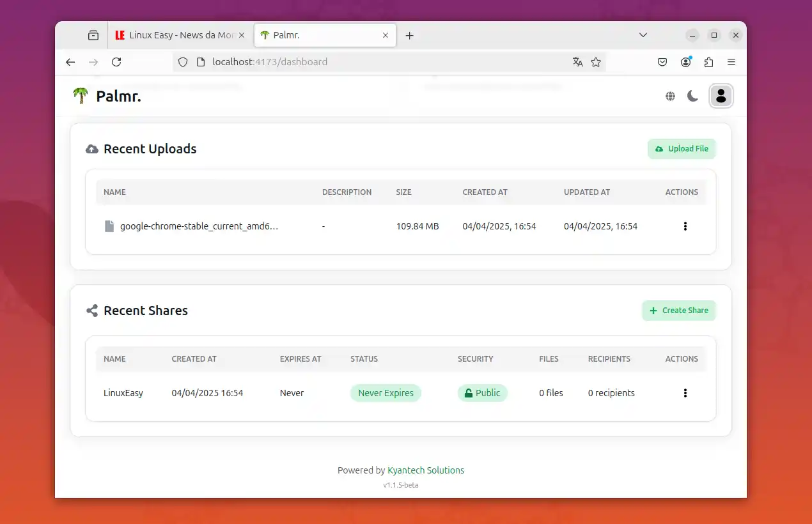Click the 109.84 MB size value

418,226
